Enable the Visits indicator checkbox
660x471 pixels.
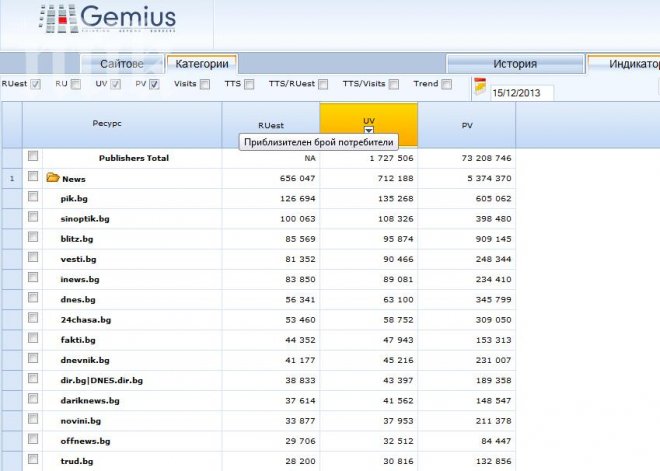pos(205,85)
